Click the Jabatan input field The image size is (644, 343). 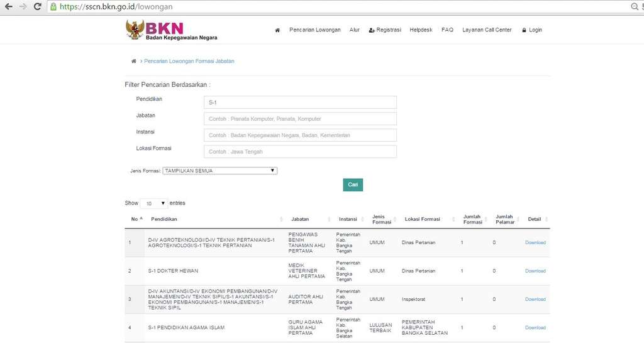(300, 118)
